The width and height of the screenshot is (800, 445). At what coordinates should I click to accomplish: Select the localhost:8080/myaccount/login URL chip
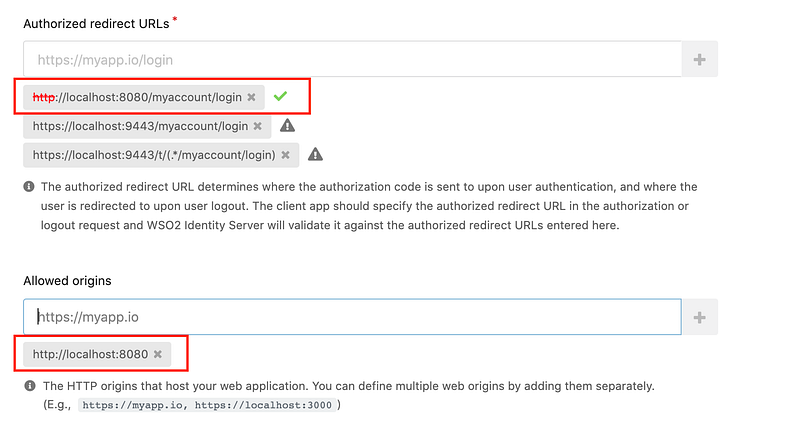click(x=137, y=97)
